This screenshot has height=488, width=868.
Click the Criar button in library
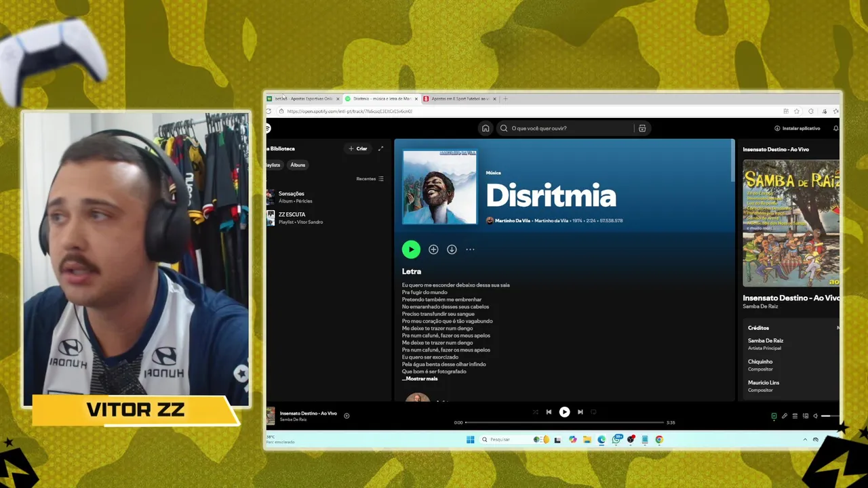click(358, 148)
